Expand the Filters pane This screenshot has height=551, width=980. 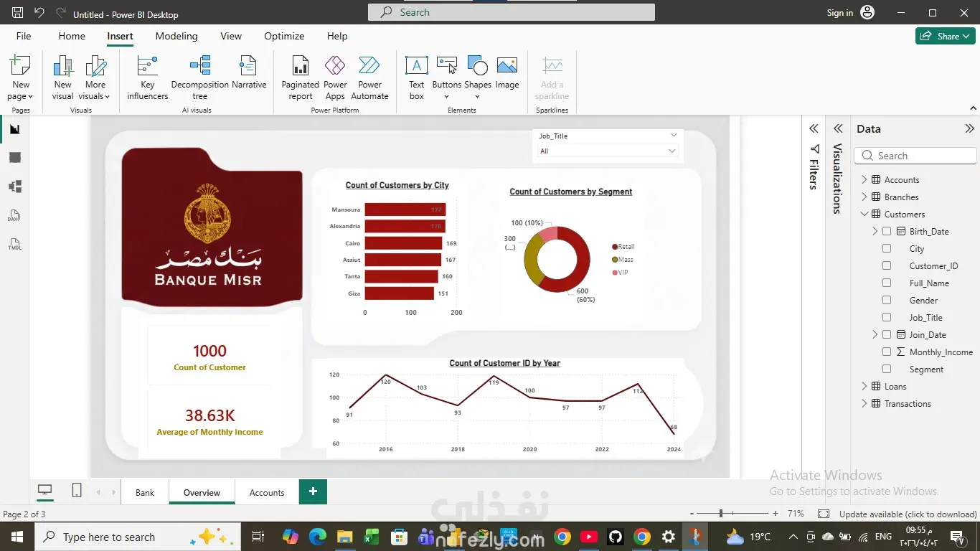[814, 129]
